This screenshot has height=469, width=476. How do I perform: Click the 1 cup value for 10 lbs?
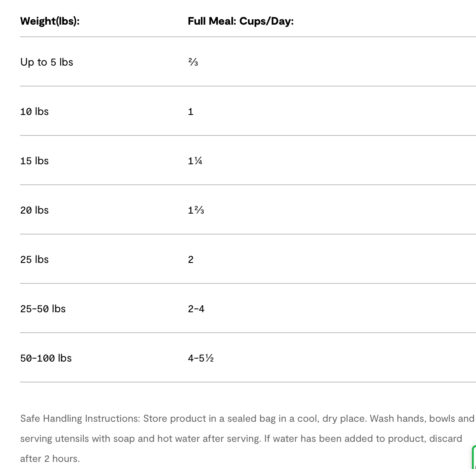[191, 112]
